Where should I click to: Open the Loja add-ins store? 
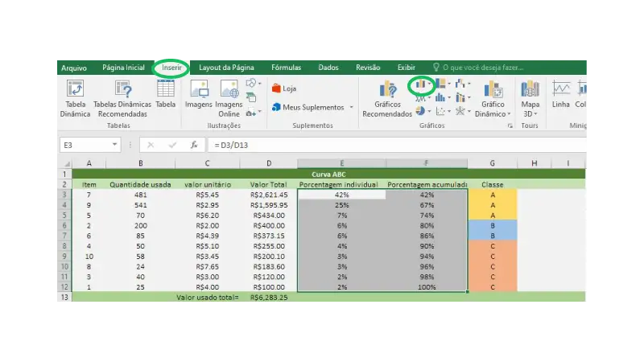284,88
